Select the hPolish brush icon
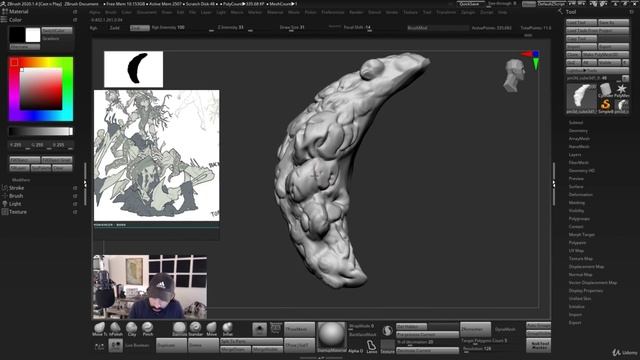Screen dimensions: 640x360 tap(116, 328)
